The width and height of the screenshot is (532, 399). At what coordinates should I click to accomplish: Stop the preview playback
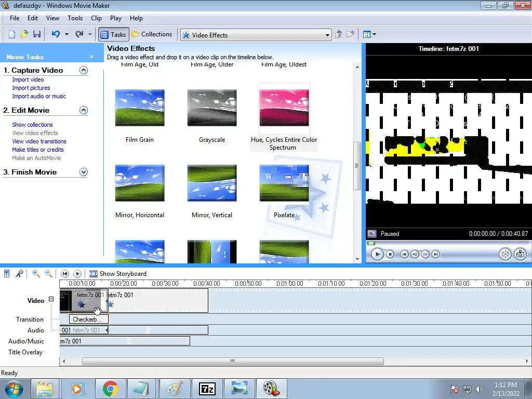[390, 254]
